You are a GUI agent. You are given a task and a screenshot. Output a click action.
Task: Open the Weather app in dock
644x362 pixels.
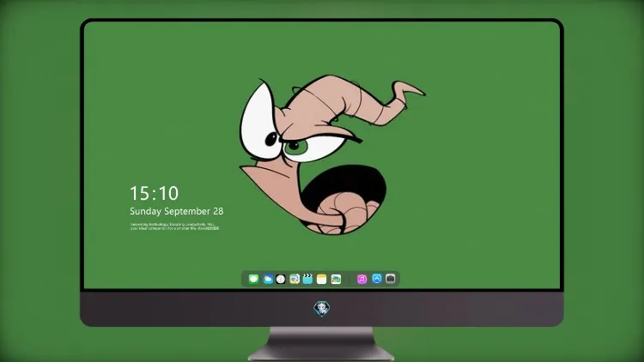pos(268,279)
